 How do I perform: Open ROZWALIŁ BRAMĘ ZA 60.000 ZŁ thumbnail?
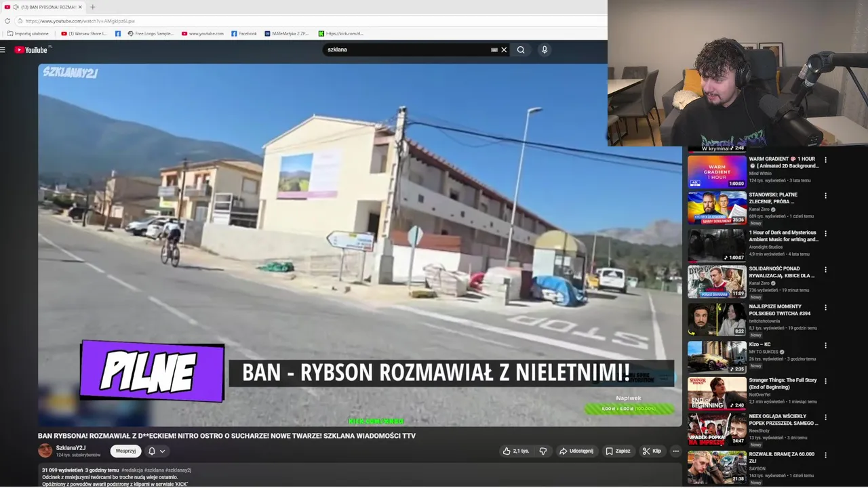(717, 468)
